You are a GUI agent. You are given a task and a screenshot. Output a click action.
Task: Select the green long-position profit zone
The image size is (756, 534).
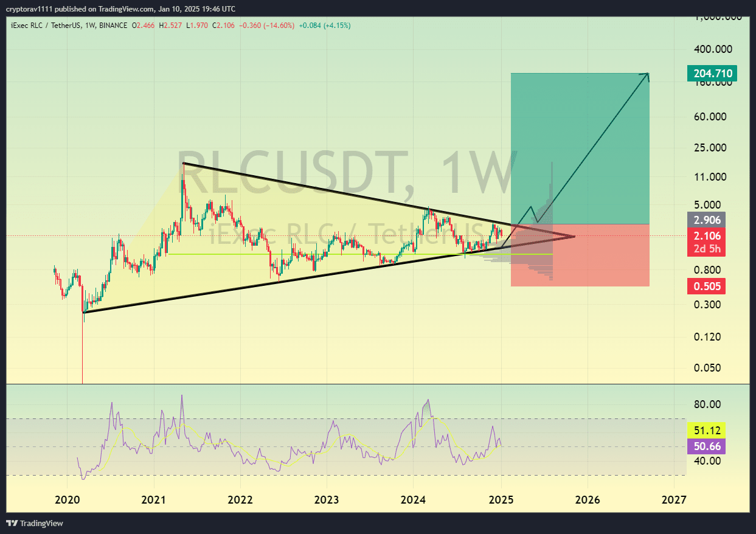(580, 148)
